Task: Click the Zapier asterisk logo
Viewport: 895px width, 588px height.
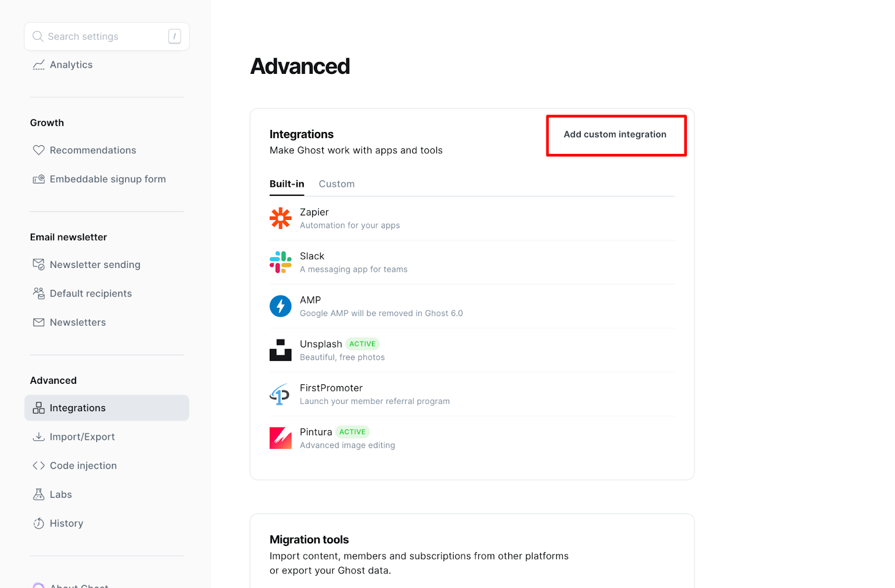Action: (280, 218)
